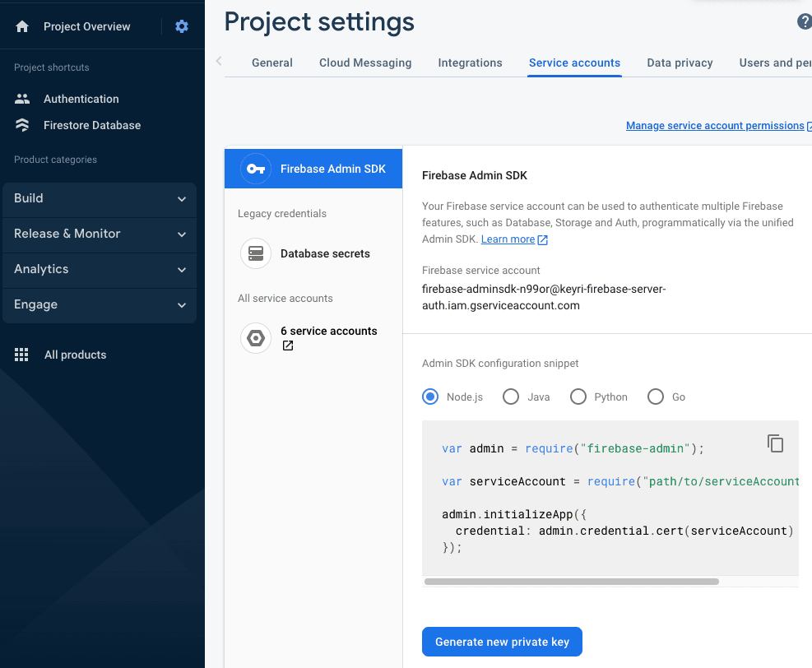
Task: Switch to the General tab
Action: coord(271,63)
